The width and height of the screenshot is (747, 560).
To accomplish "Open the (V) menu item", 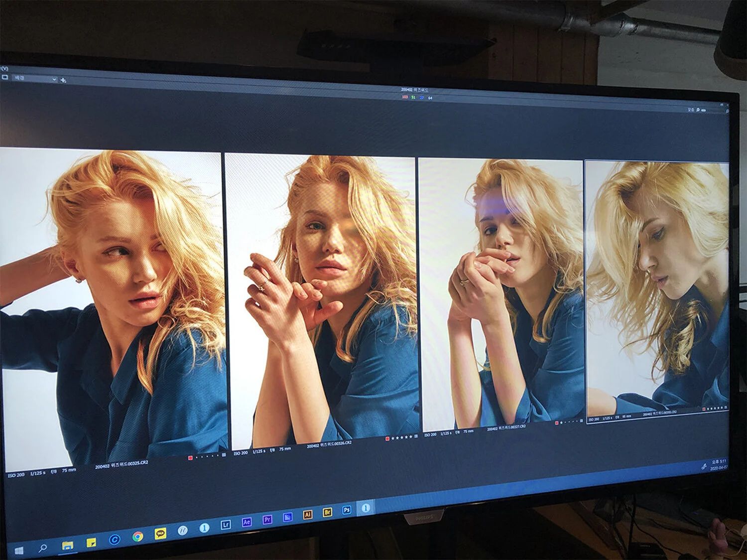I will click(x=5, y=68).
